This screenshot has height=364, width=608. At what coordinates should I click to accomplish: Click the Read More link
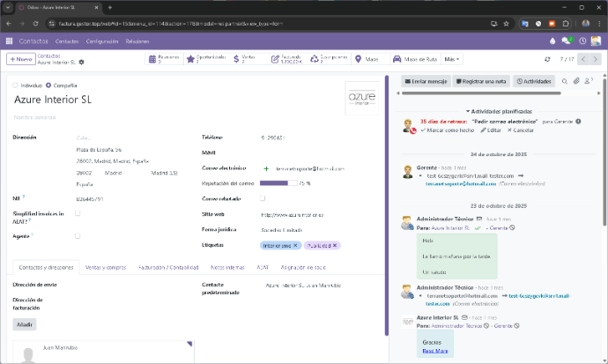coord(435,351)
